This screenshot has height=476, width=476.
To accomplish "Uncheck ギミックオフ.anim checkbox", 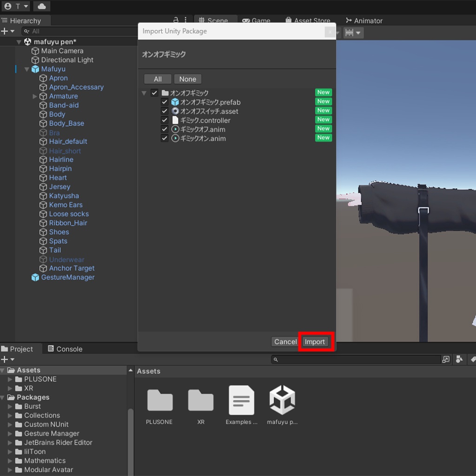I will tap(165, 129).
